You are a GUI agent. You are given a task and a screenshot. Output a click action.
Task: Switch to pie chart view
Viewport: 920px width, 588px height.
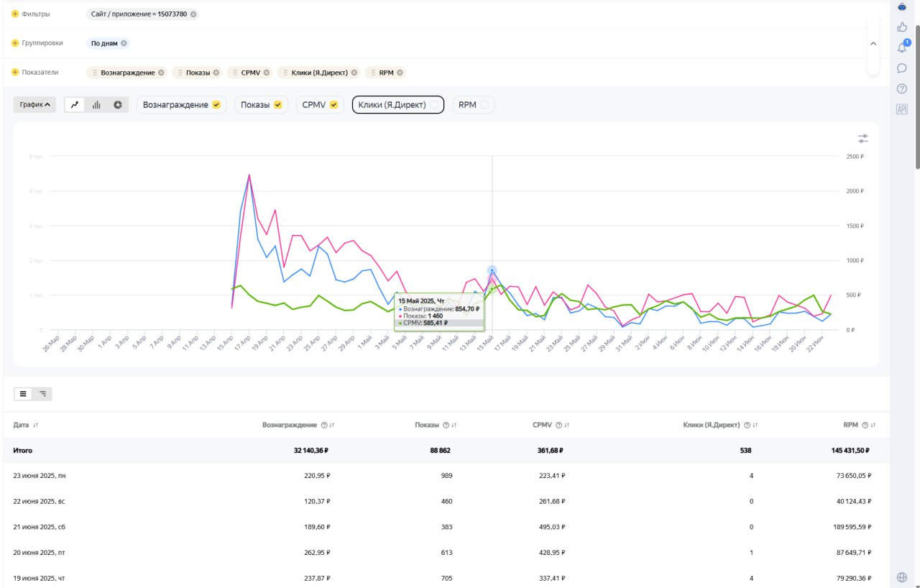point(117,105)
